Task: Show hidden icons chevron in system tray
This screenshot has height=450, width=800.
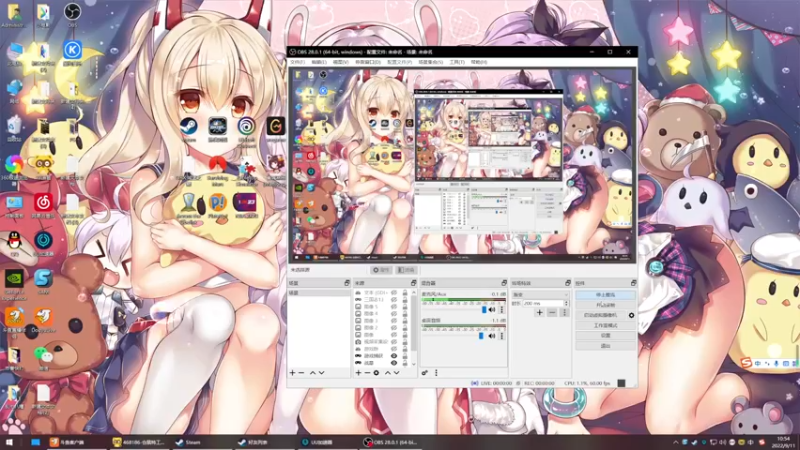Action: click(x=676, y=442)
